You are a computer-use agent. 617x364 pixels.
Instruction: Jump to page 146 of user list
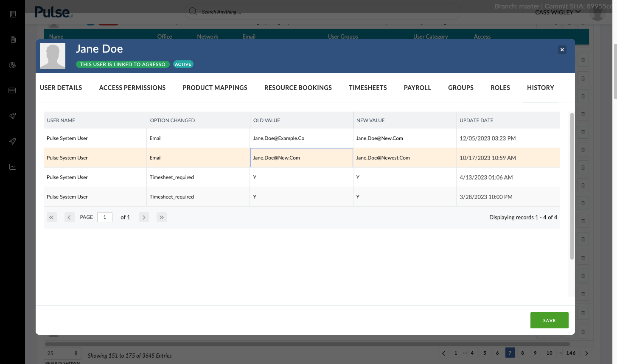(571, 353)
